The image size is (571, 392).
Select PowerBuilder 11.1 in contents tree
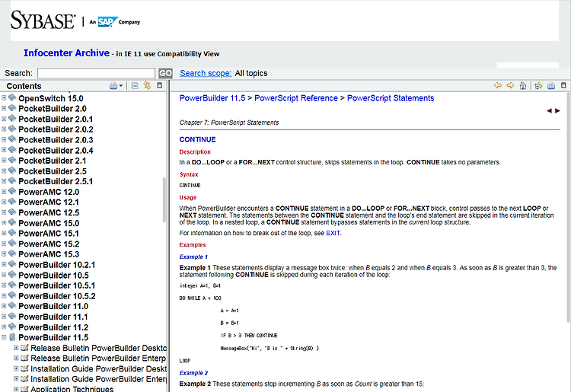click(x=53, y=317)
